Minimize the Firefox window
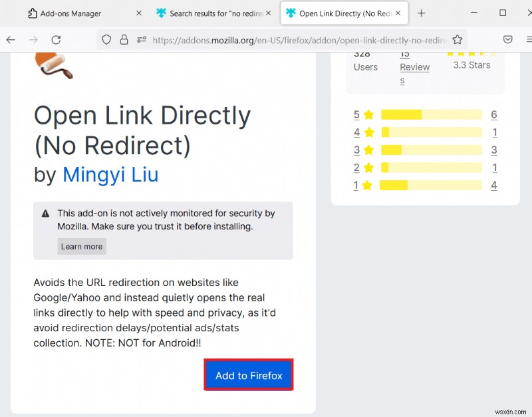 [x=474, y=13]
